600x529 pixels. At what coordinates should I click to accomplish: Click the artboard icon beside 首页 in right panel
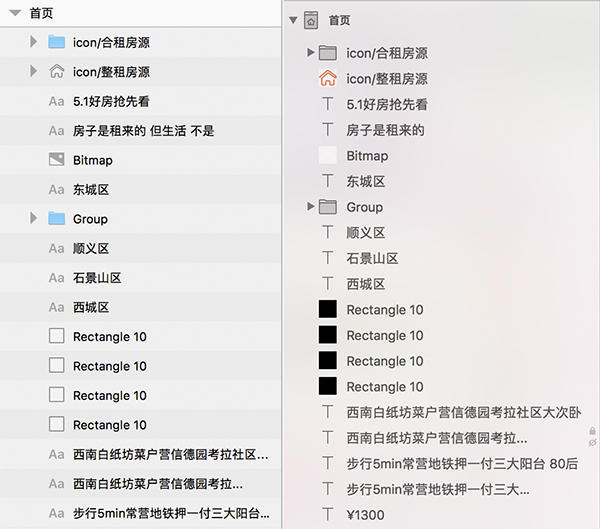coord(311,20)
